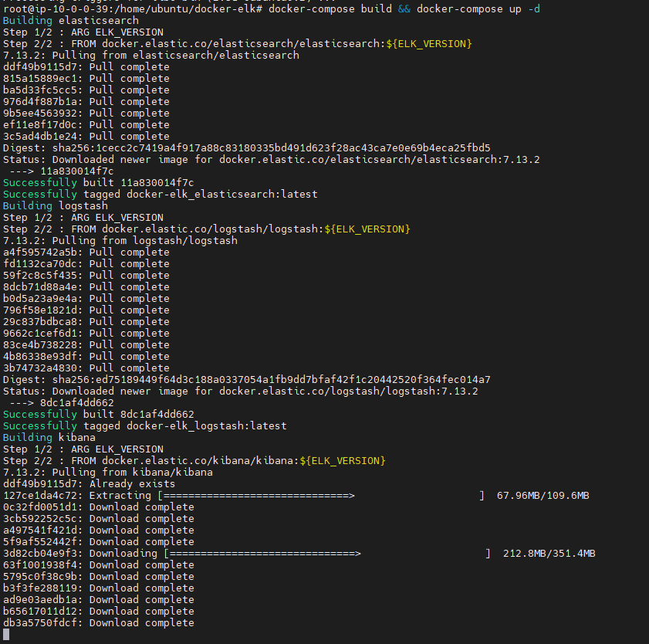
Task: Click layer ad9e03aedb1a Download complete
Action: [99, 600]
